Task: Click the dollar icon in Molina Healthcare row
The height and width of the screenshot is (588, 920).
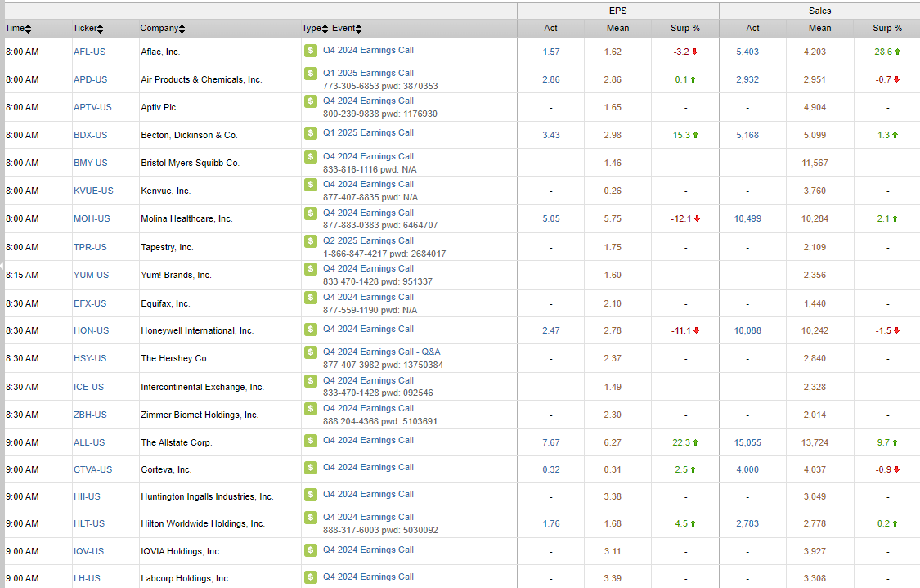Action: [311, 213]
